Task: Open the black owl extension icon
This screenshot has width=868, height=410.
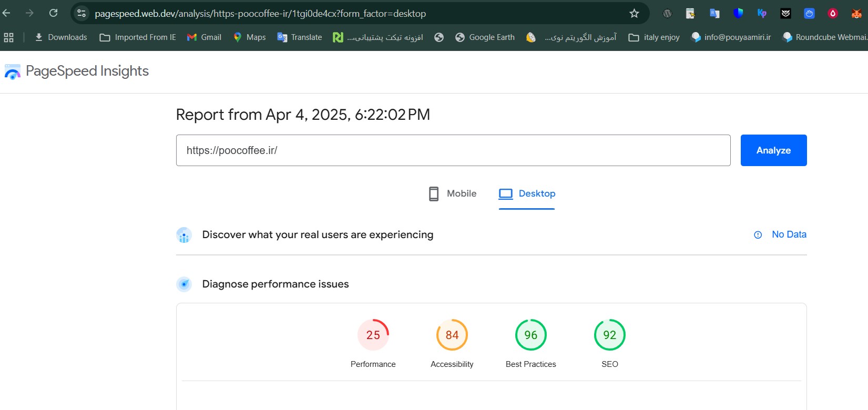Action: pyautogui.click(x=785, y=14)
